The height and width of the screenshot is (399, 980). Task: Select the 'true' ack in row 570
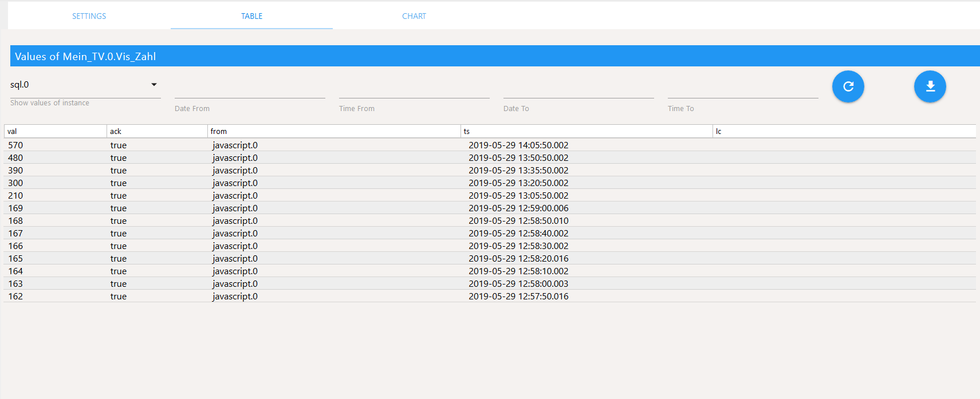(119, 145)
